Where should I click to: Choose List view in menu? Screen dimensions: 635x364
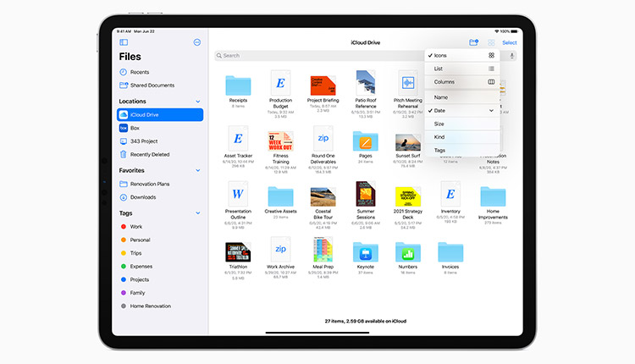click(x=461, y=69)
